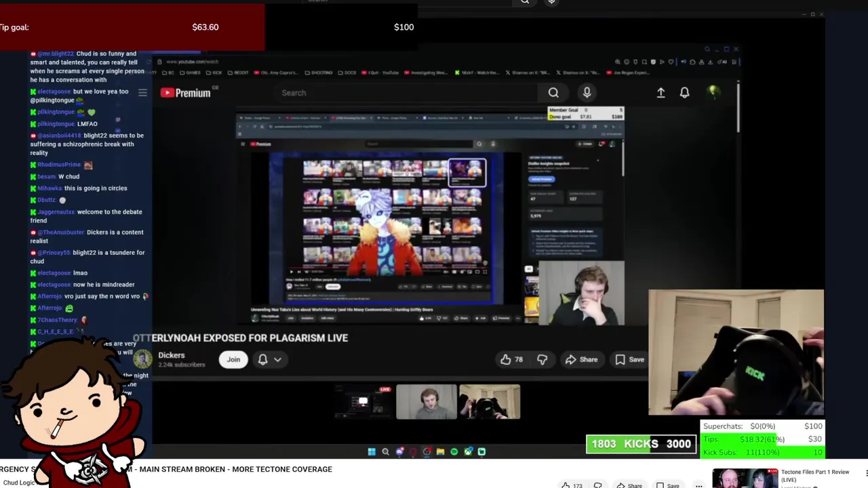Click the Kicks goal progress bar
The width and height of the screenshot is (868, 488).
click(x=641, y=444)
